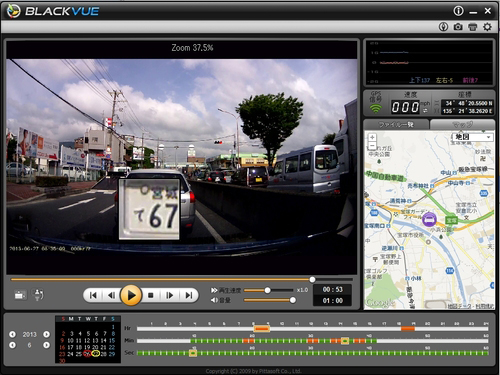This screenshot has width=500, height=375.
Task: Click the play button
Action: (131, 295)
